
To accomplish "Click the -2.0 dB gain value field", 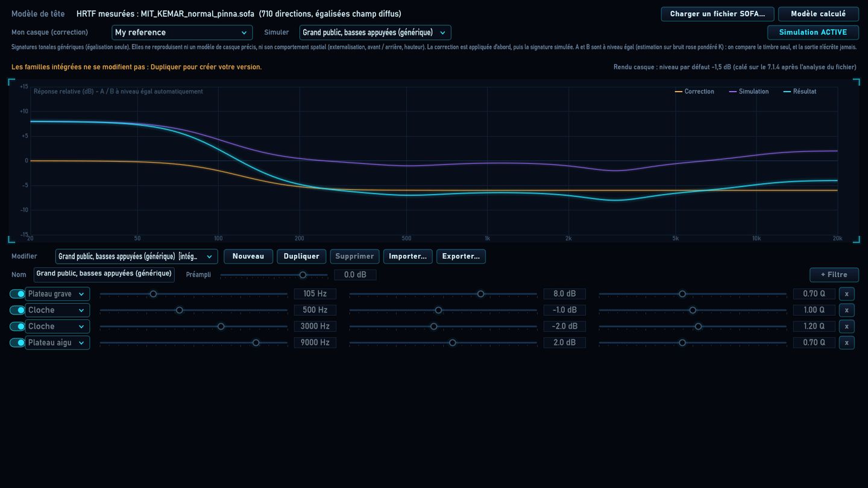I will click(x=564, y=327).
